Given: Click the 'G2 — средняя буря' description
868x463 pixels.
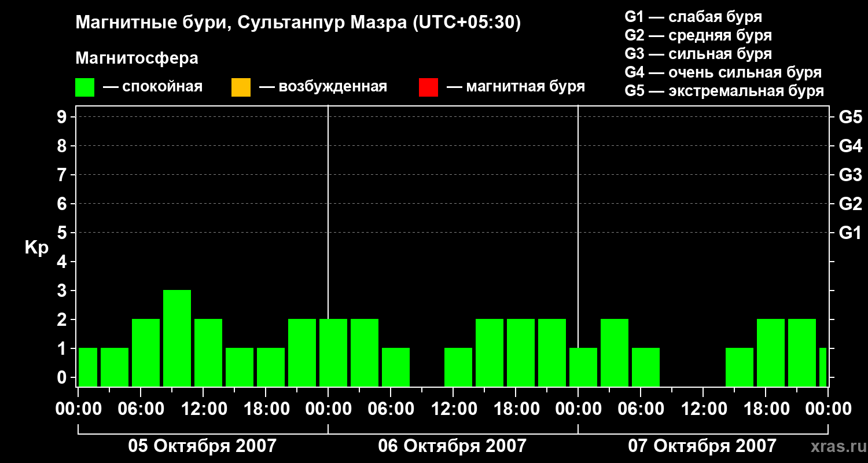Looking at the screenshot, I should point(698,35).
